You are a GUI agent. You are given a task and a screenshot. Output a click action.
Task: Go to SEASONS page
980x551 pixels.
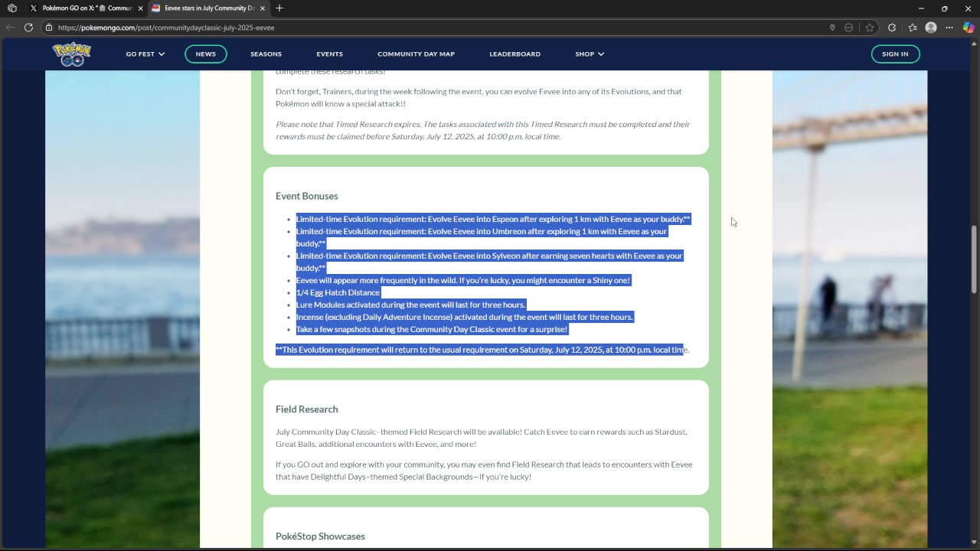coord(266,54)
